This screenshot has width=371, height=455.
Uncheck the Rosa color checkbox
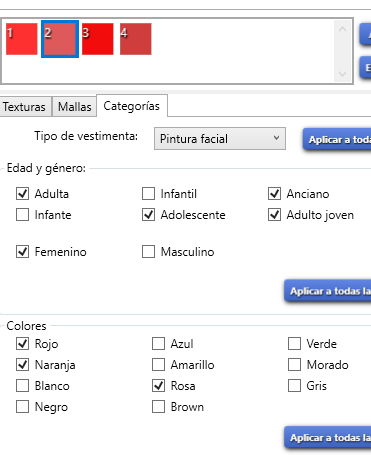coord(158,386)
